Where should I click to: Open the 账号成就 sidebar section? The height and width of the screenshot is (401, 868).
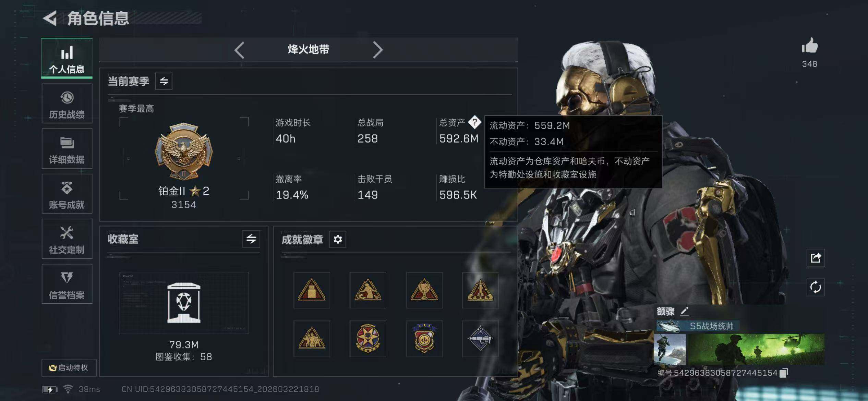[67, 194]
